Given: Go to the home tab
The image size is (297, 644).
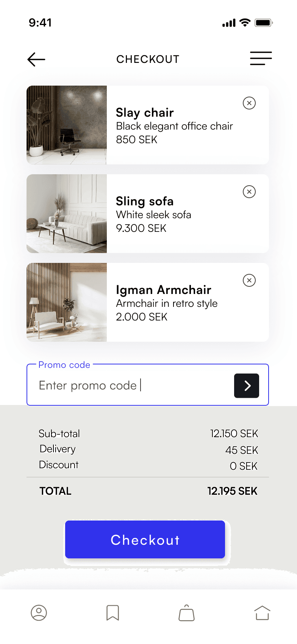Looking at the screenshot, I should [x=262, y=613].
